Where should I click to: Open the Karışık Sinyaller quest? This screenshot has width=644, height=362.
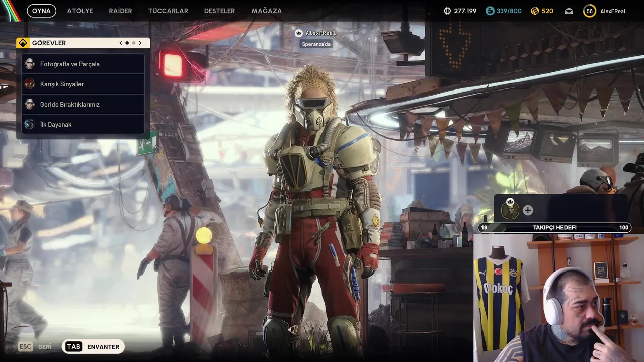coord(83,84)
